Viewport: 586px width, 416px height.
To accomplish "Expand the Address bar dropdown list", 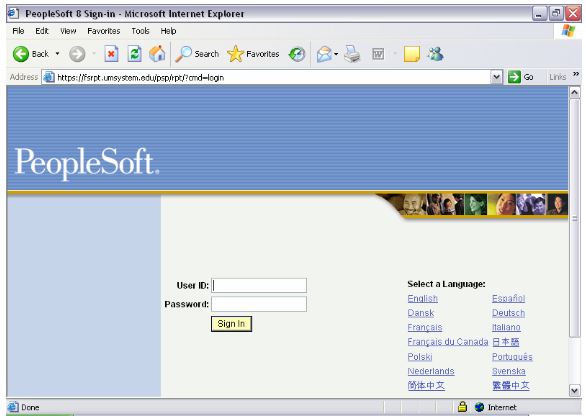I will pos(496,77).
